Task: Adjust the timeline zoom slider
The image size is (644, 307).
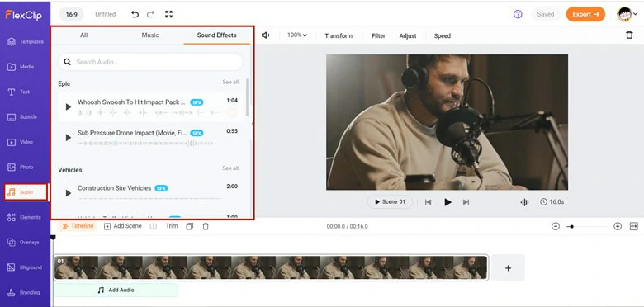Action: [571, 227]
